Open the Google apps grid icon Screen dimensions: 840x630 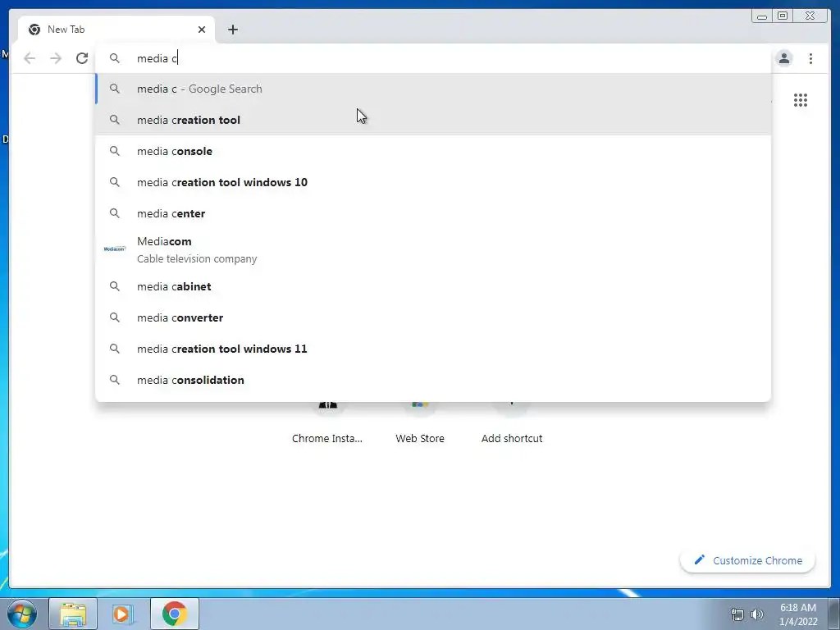(801, 100)
